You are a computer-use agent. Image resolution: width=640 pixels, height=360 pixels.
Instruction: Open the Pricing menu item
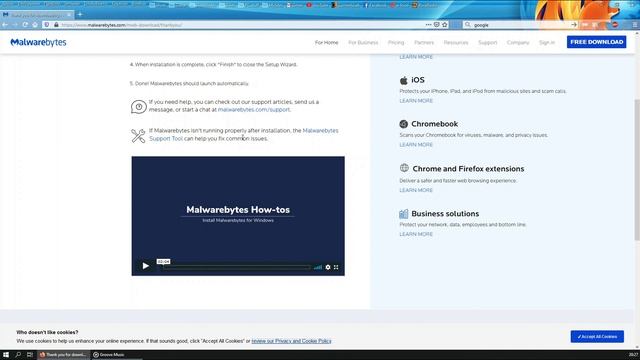coord(396,42)
